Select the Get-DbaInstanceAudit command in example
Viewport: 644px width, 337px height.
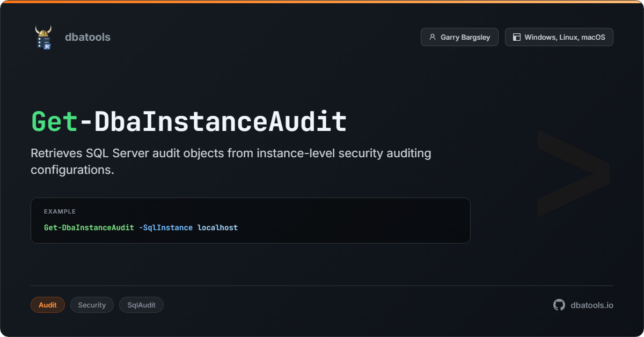pyautogui.click(x=89, y=228)
